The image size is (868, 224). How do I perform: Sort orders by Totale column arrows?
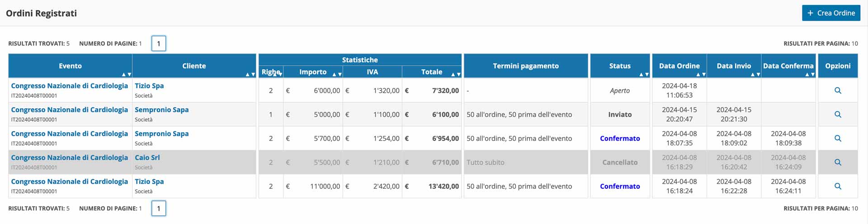point(456,74)
